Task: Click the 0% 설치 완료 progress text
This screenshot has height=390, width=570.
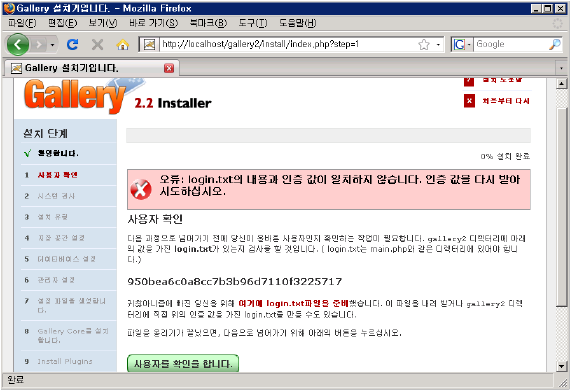Action: (x=505, y=157)
